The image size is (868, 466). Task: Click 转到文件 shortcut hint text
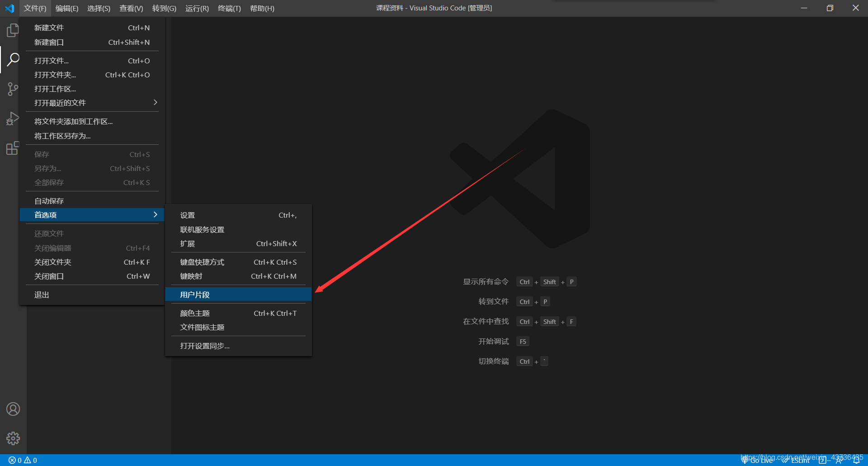click(493, 301)
